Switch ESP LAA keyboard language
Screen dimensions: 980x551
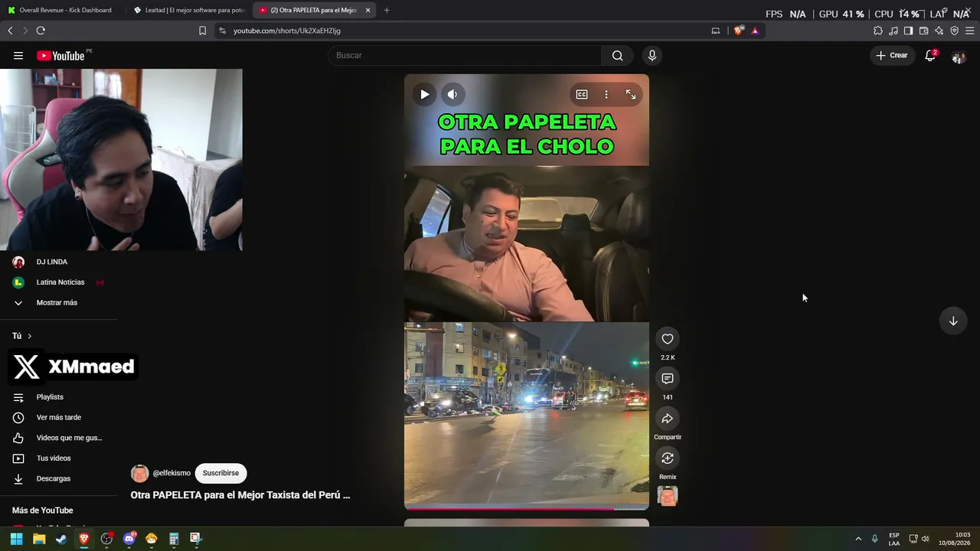[x=894, y=539]
